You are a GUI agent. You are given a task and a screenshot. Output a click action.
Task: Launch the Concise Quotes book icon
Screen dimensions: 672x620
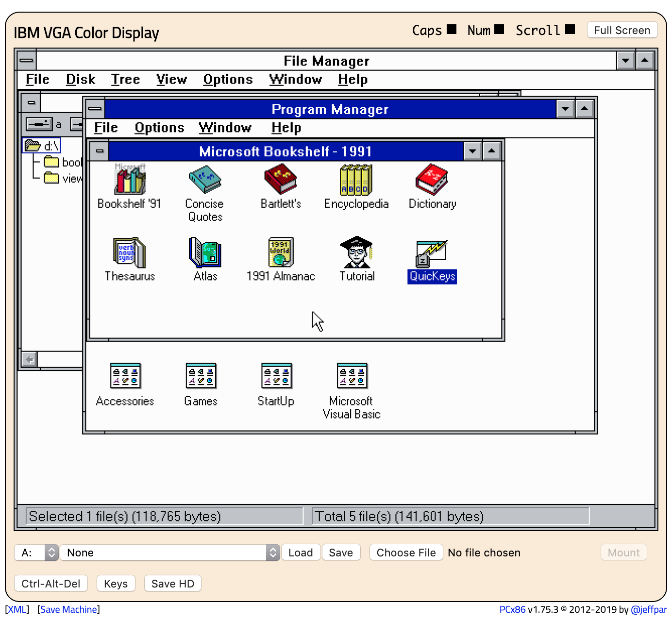[205, 180]
